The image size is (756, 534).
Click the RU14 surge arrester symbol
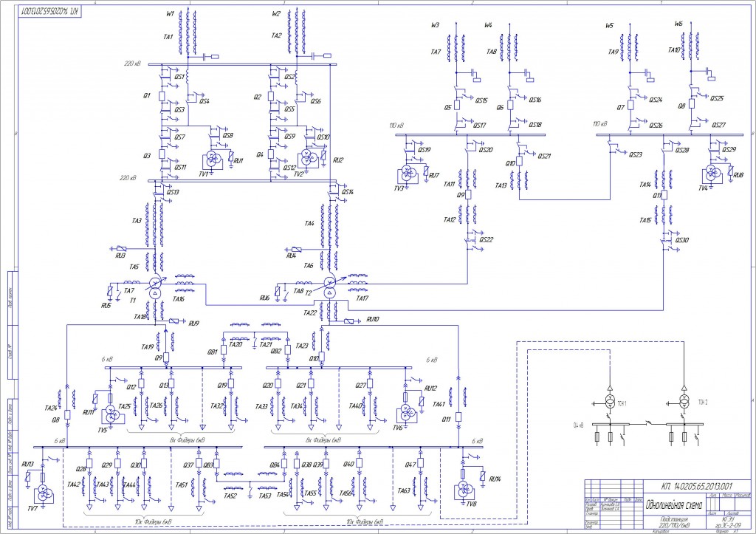pyautogui.click(x=483, y=475)
